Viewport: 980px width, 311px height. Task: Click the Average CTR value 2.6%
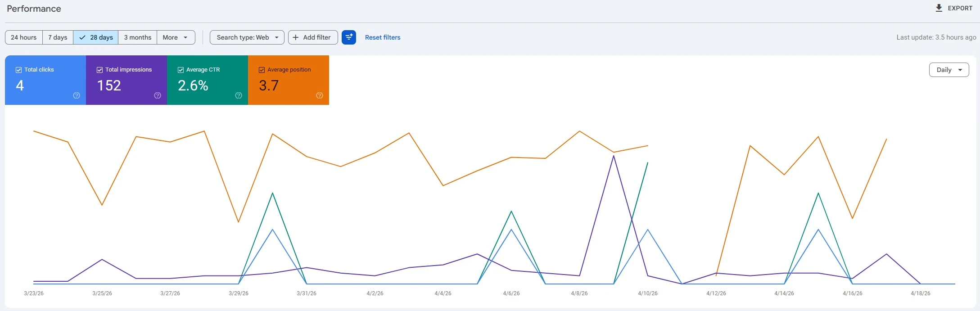click(193, 86)
